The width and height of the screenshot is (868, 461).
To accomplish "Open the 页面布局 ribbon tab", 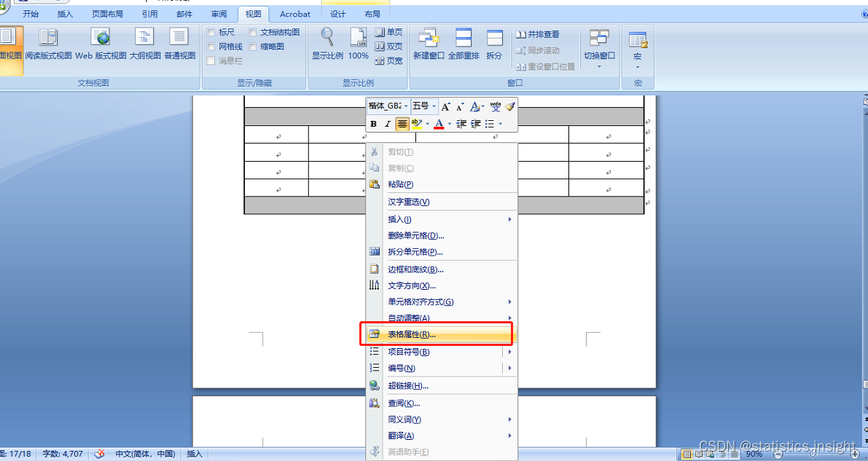I will tap(107, 14).
